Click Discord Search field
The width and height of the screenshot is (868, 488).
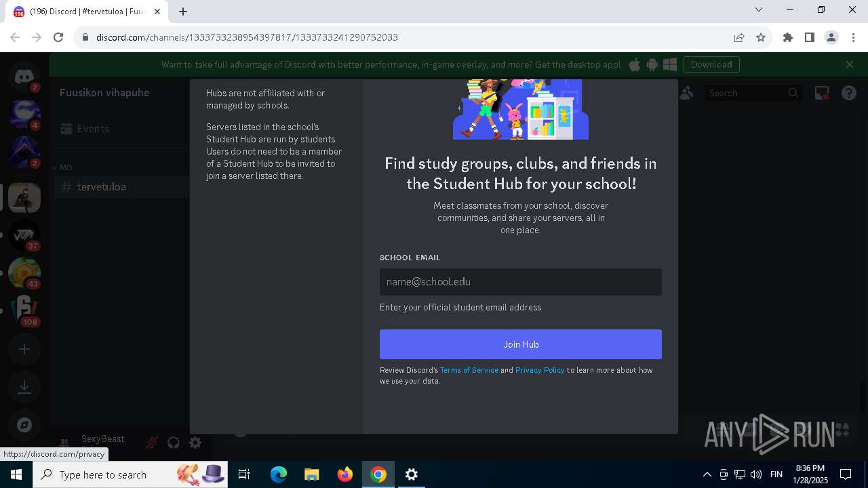coord(753,93)
